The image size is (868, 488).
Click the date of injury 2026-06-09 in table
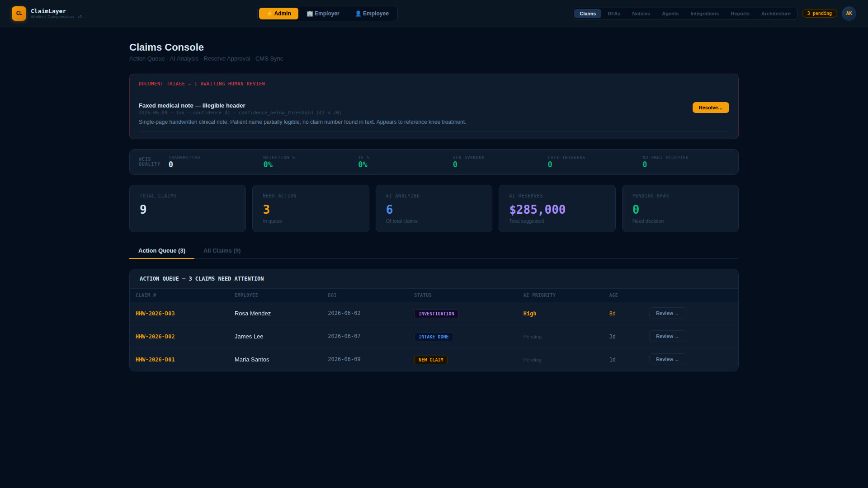(344, 359)
